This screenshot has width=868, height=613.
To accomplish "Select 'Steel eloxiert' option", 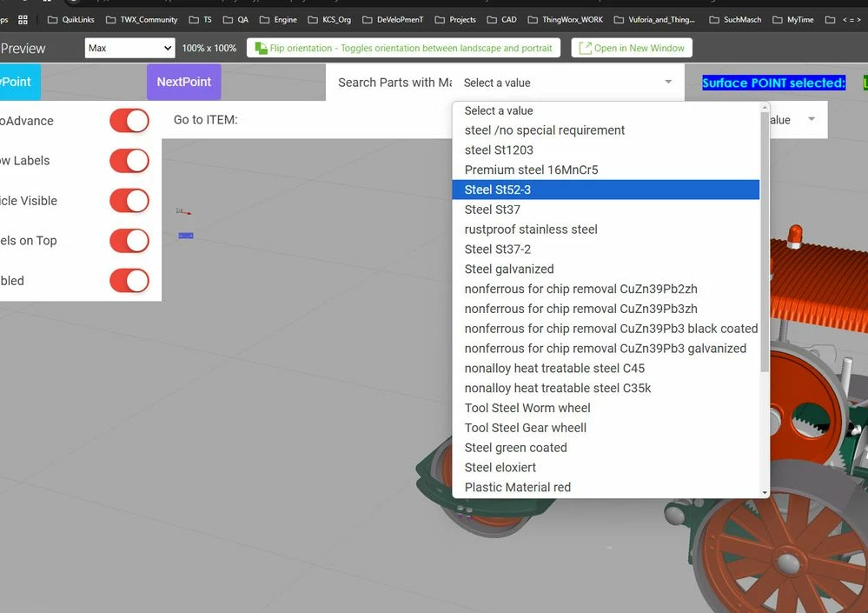I will [606, 468].
